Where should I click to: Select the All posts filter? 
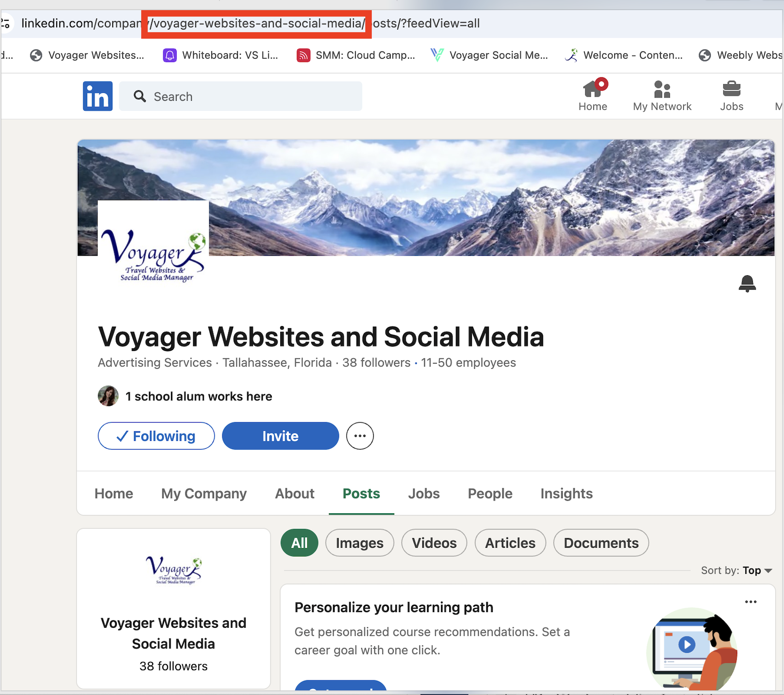(x=300, y=543)
